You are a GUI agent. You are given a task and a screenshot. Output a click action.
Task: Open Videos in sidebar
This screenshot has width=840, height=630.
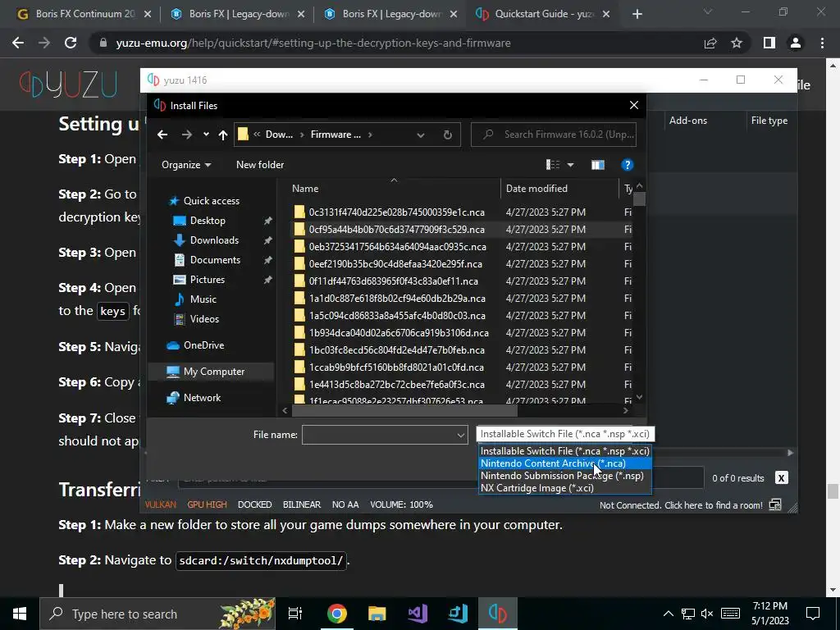point(204,319)
